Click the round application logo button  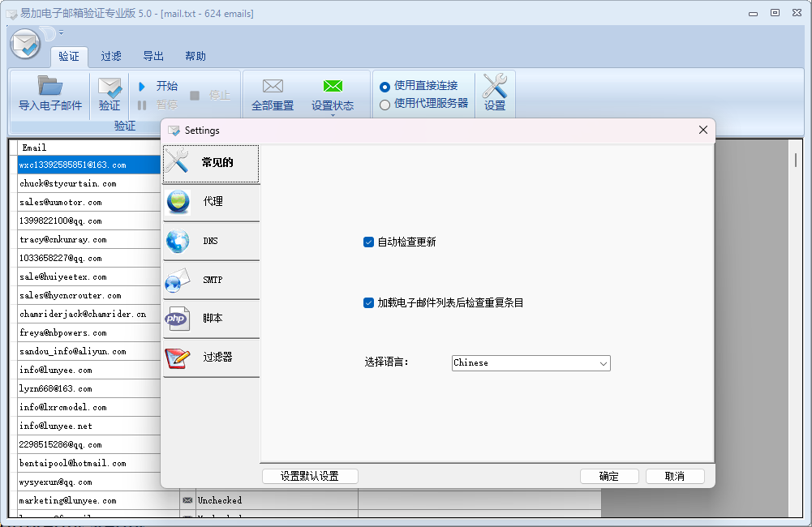(25, 44)
